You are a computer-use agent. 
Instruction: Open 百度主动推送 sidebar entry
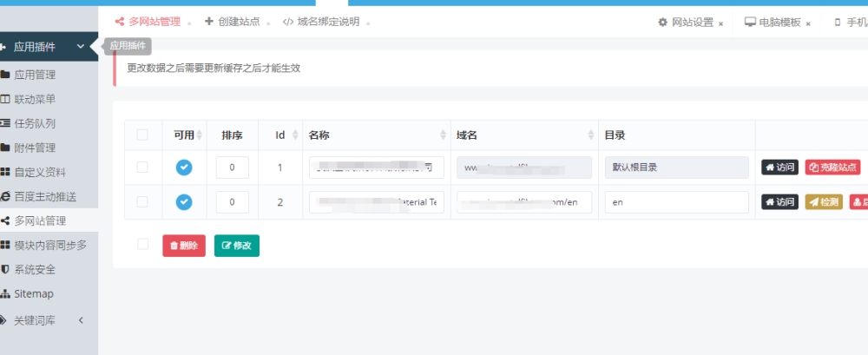pyautogui.click(x=45, y=196)
